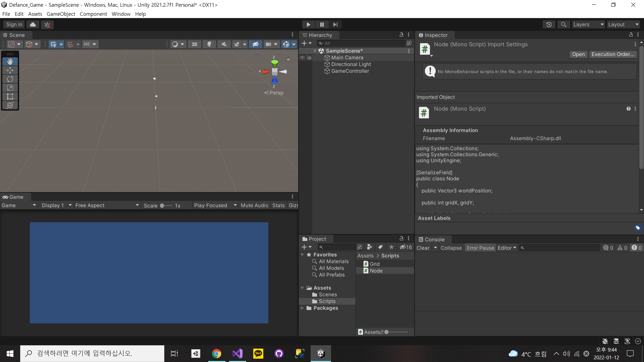Open the Layers dropdown

[x=588, y=24]
